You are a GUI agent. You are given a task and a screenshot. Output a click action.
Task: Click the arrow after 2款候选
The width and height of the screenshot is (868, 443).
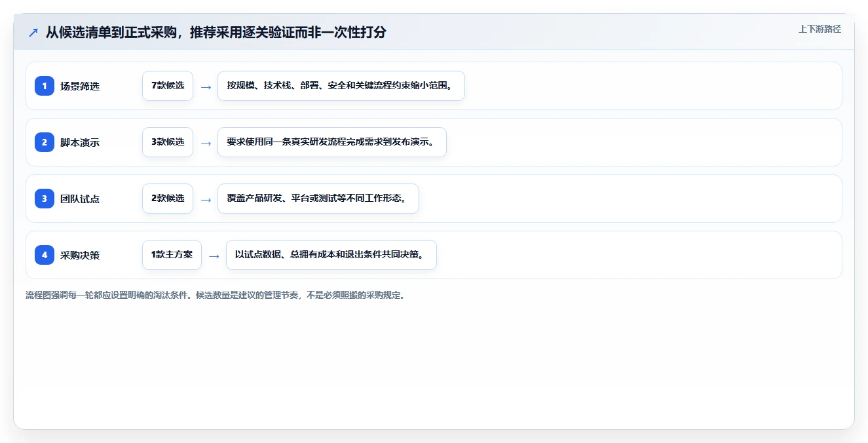tap(206, 199)
